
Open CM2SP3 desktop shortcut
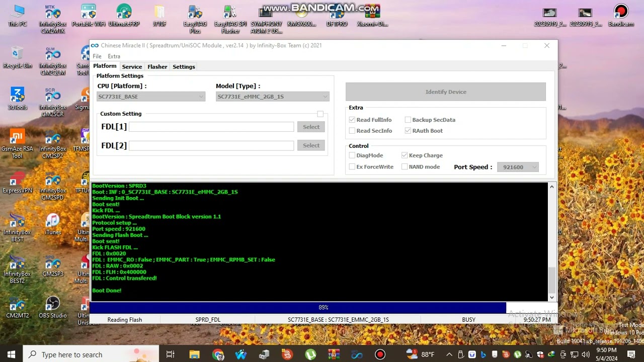click(x=52, y=266)
